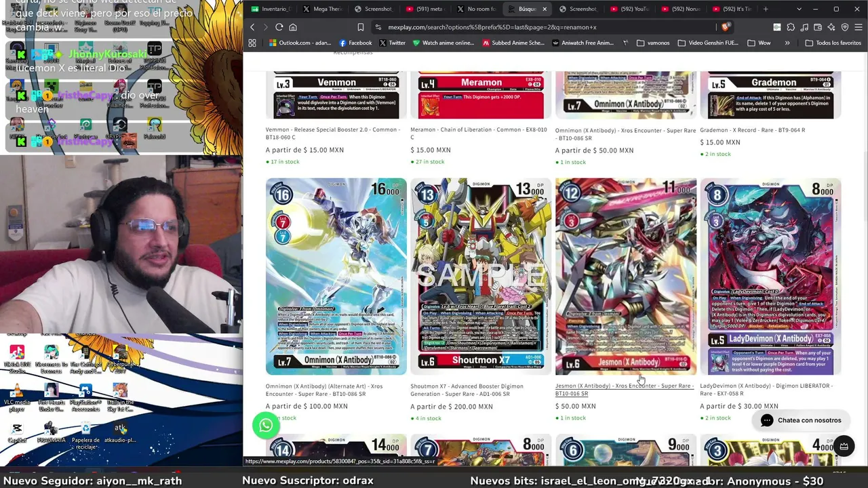Click the address bar URL field
This screenshot has width=868, height=488.
tap(542, 27)
